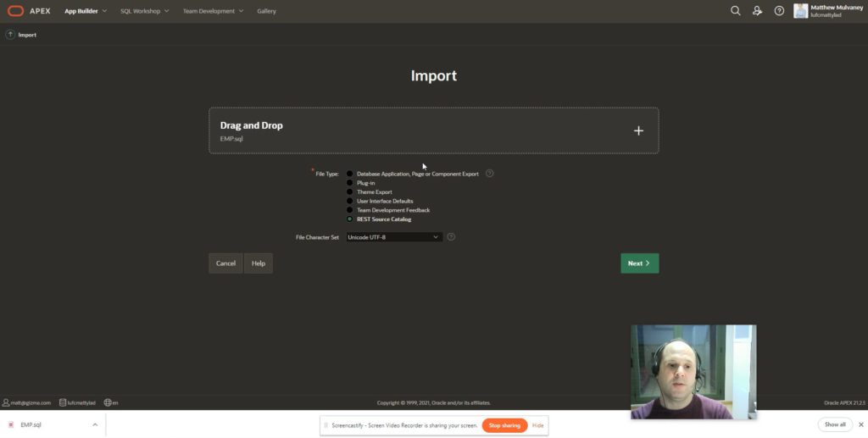Click the Show all downloads button
The height and width of the screenshot is (438, 868).
835,424
